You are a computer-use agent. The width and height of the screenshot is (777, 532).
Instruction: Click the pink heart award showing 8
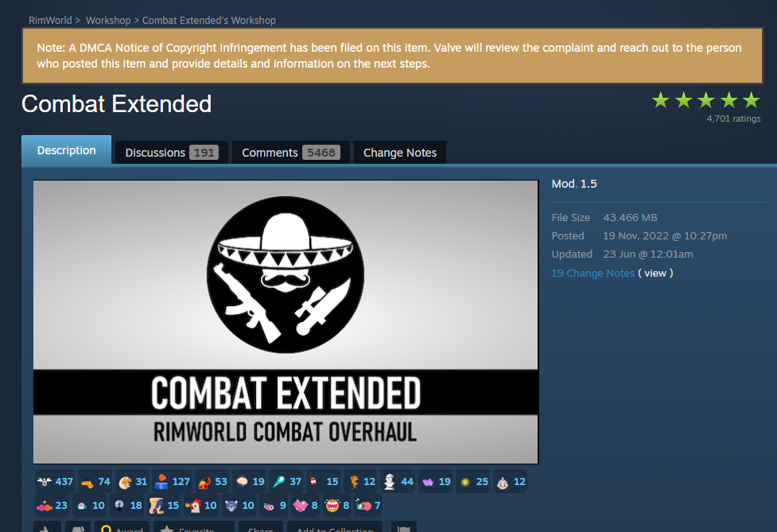(x=305, y=505)
